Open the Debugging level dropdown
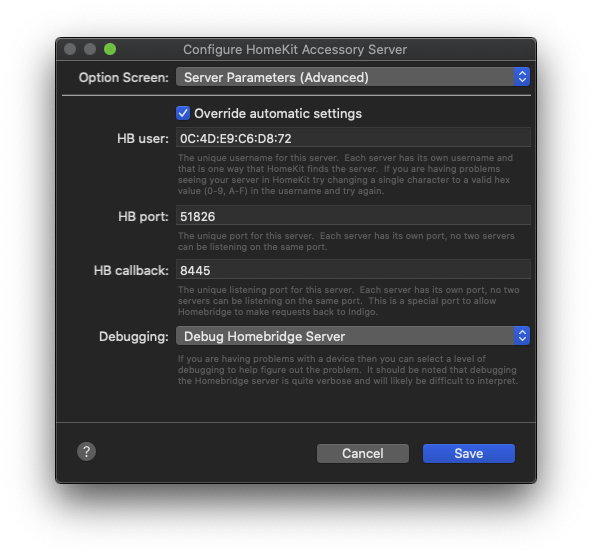Screen dimensions: 592x557 coord(353,336)
